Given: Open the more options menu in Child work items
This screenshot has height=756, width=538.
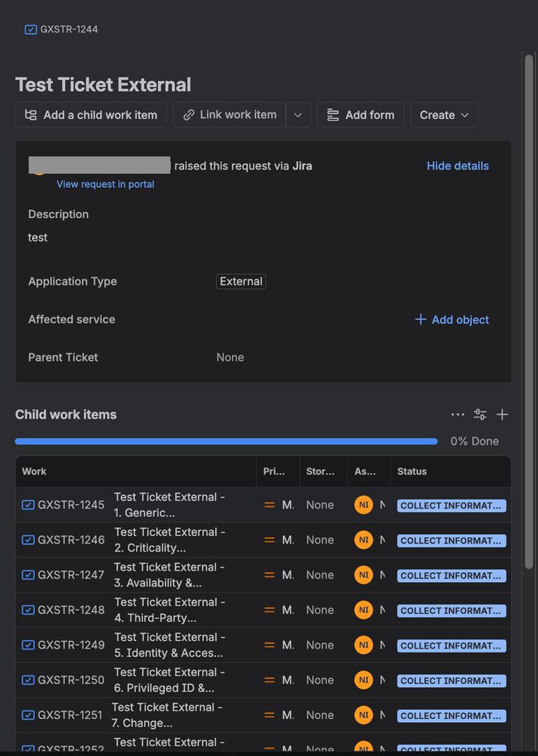Looking at the screenshot, I should 457,414.
